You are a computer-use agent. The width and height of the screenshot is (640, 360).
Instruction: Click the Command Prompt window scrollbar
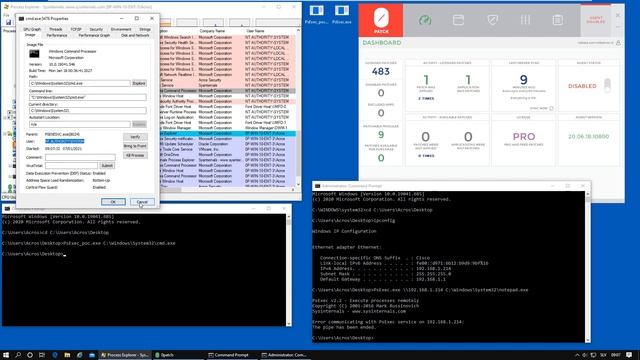289,270
